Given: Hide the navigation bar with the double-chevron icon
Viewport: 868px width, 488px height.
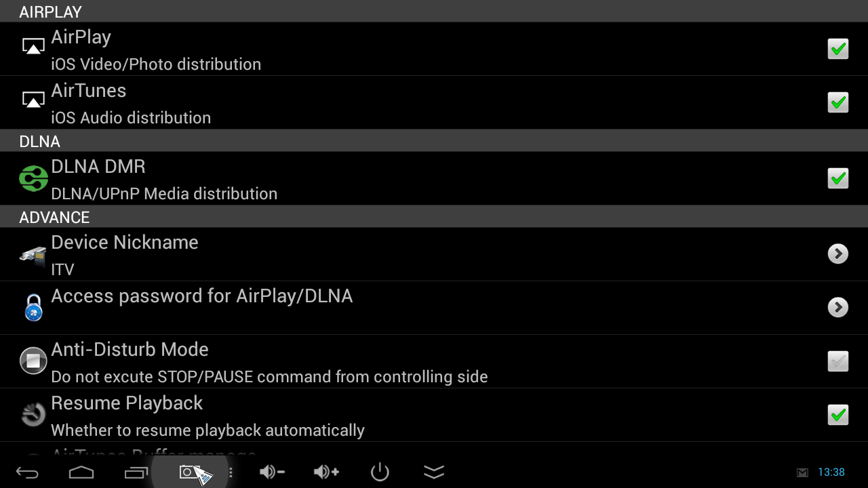Looking at the screenshot, I should click(434, 472).
